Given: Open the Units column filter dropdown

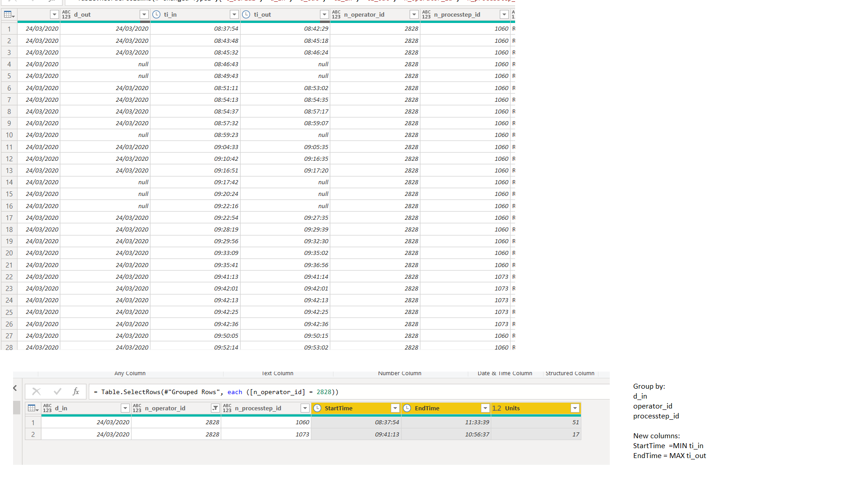Looking at the screenshot, I should pos(575,409).
